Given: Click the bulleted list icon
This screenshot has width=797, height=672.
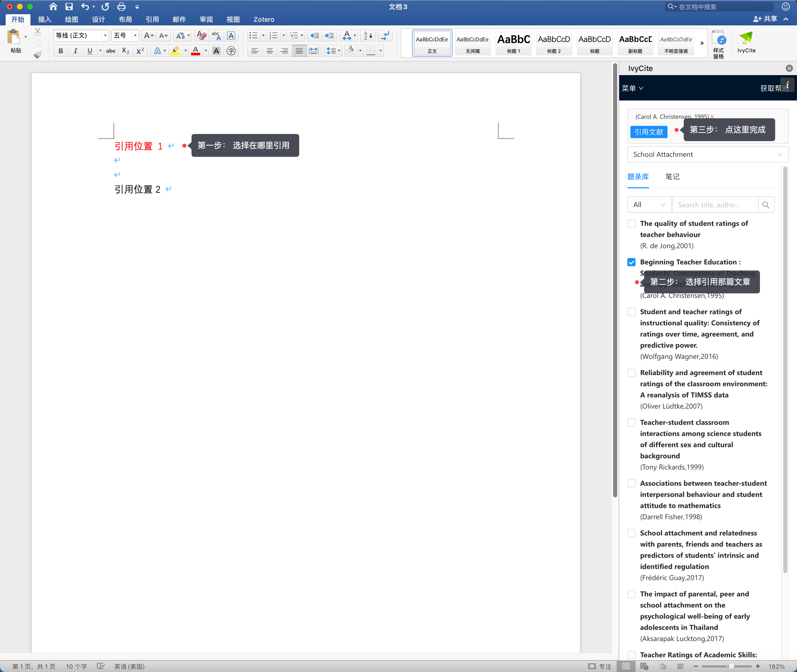Looking at the screenshot, I should [253, 36].
